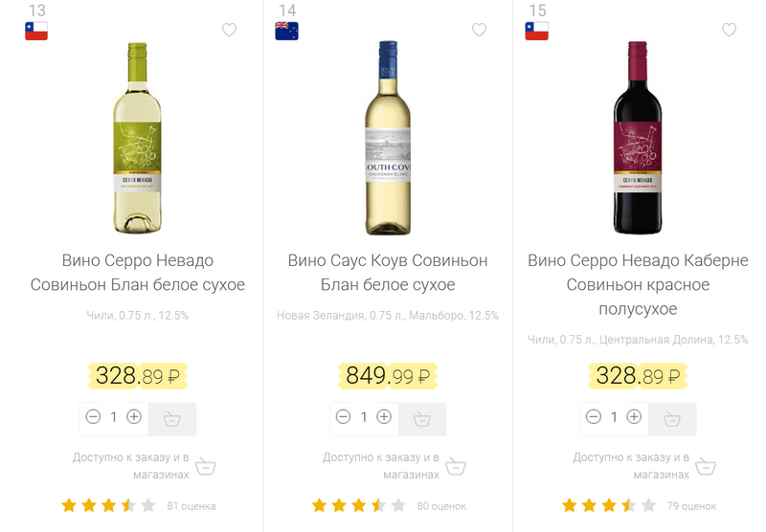Decrease Cerro Nevado Cabernet quantity

(594, 417)
